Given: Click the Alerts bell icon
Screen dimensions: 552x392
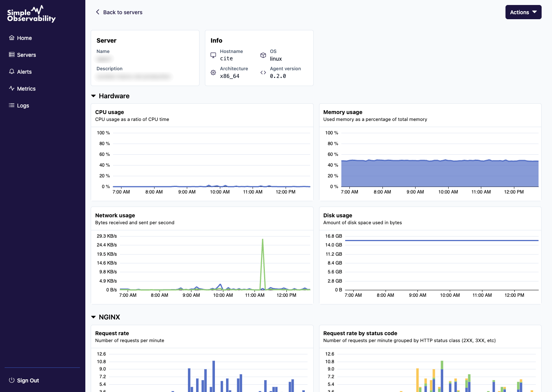Looking at the screenshot, I should tap(12, 71).
